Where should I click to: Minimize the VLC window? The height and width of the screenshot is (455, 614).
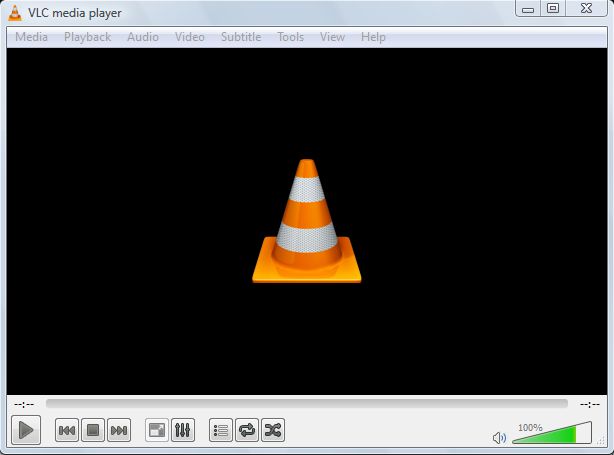coord(528,8)
